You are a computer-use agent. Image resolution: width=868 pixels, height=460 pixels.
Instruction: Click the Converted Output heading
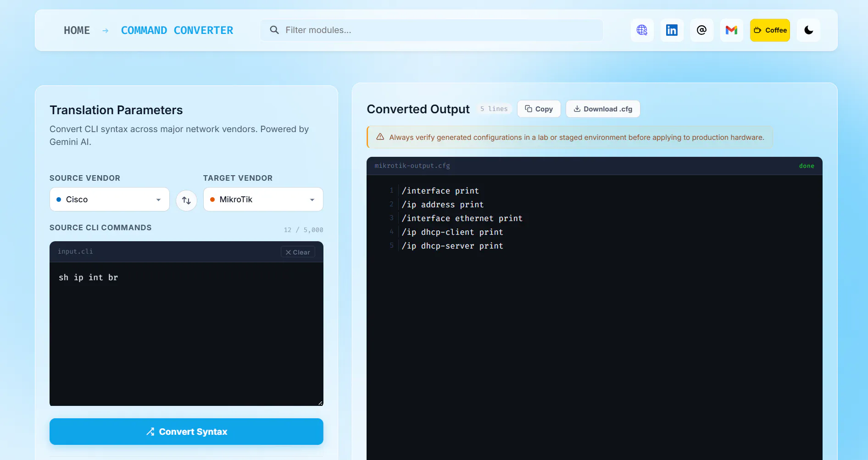pos(418,109)
